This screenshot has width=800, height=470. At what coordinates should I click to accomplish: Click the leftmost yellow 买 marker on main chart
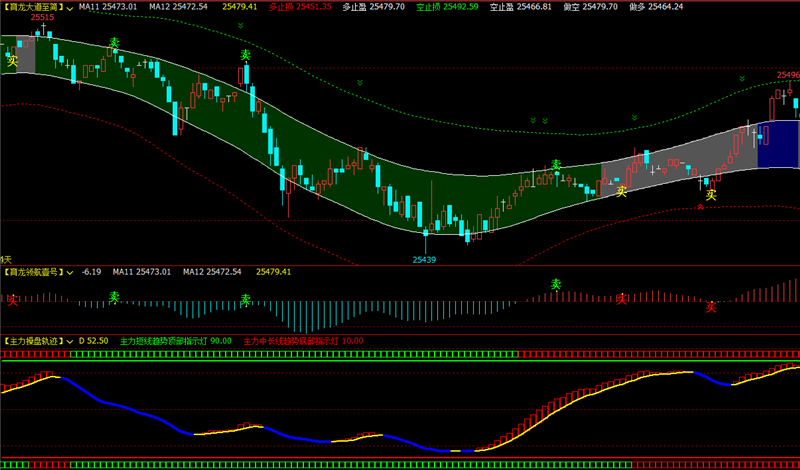click(12, 61)
